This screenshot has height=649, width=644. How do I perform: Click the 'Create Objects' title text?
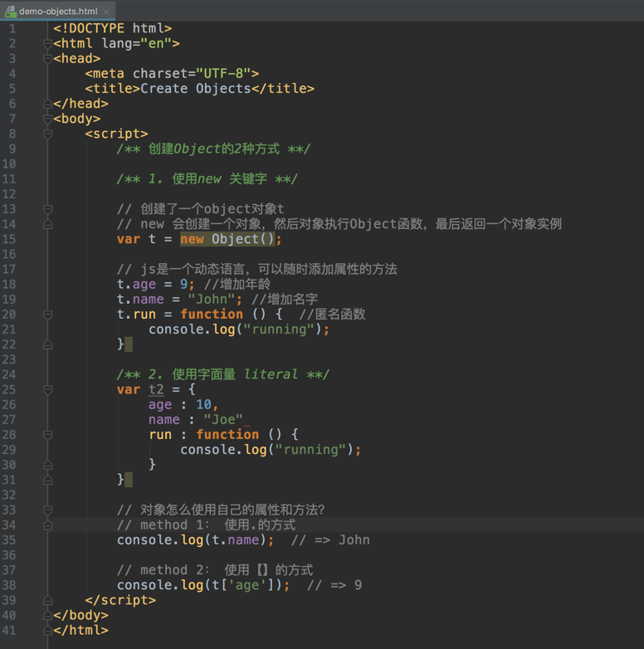[x=195, y=89]
